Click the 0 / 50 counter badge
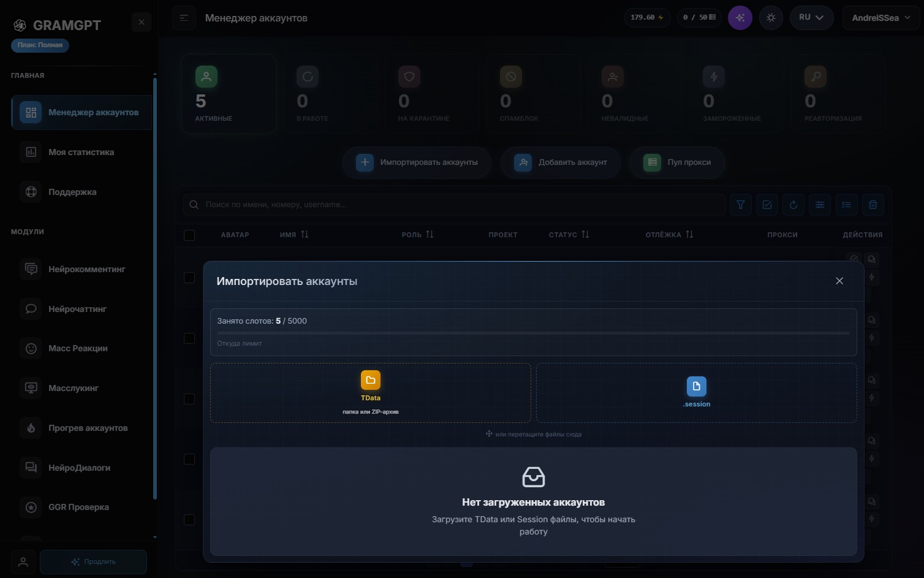Image resolution: width=924 pixels, height=578 pixels. (699, 18)
